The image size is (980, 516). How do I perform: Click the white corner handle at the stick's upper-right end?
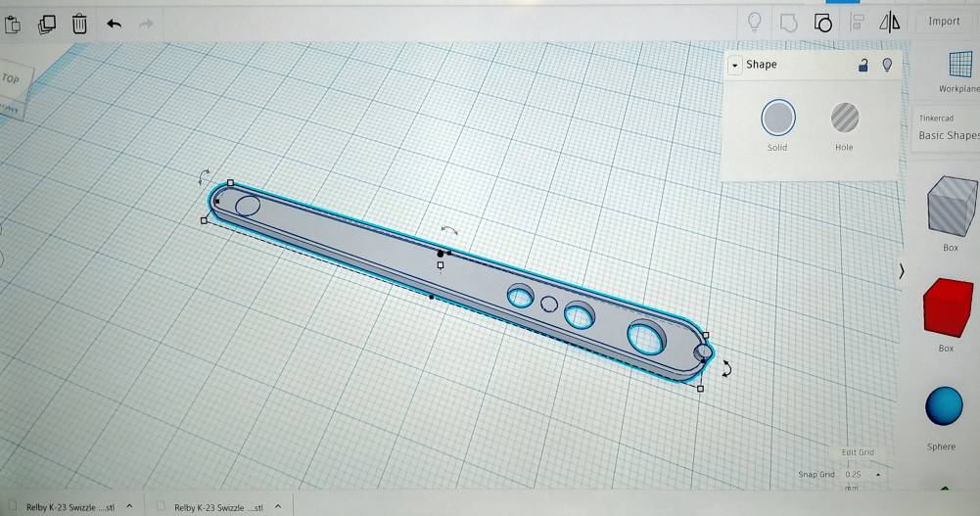tap(706, 336)
